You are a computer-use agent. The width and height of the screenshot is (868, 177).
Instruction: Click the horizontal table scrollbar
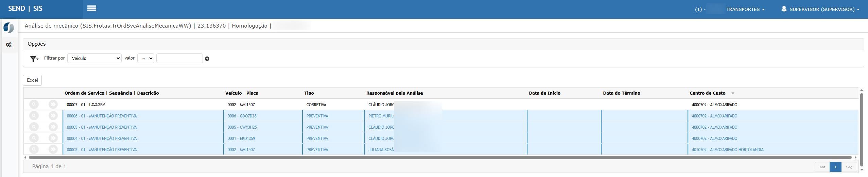[x=440, y=157]
